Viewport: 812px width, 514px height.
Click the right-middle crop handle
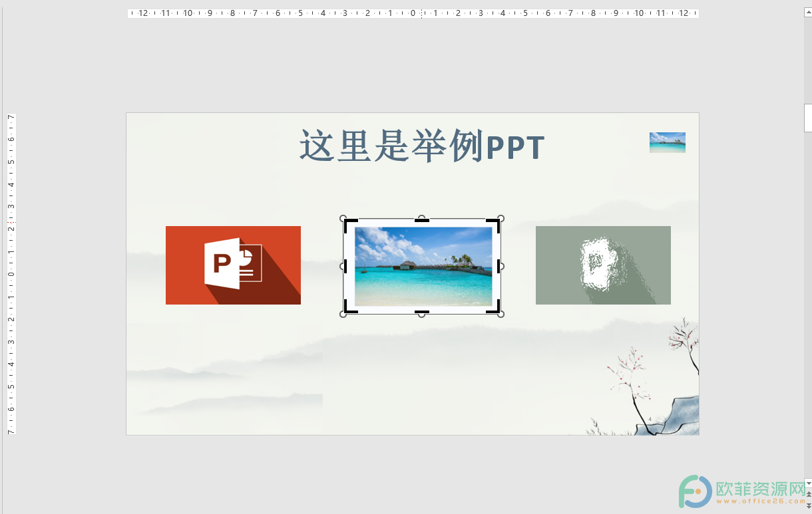498,266
